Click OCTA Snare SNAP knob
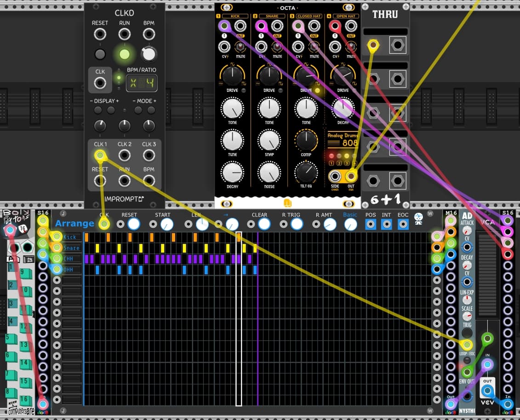Image resolution: width=520 pixels, height=420 pixels. (269, 140)
